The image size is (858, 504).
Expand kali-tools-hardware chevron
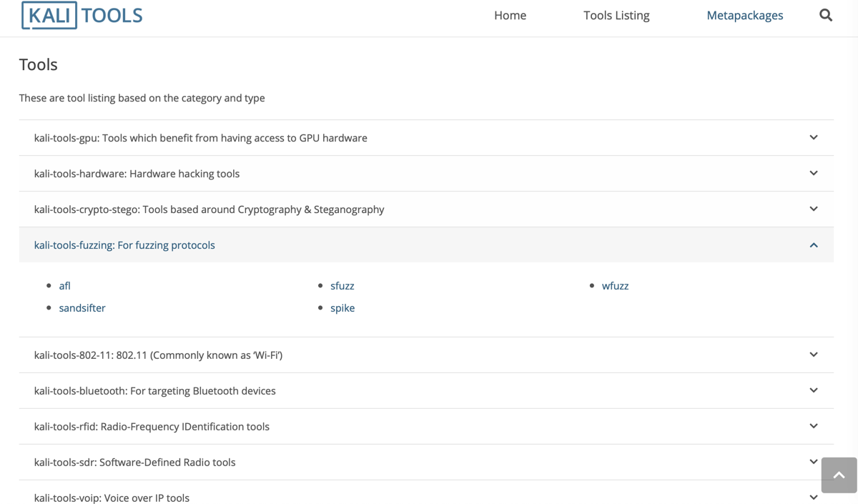click(x=814, y=173)
